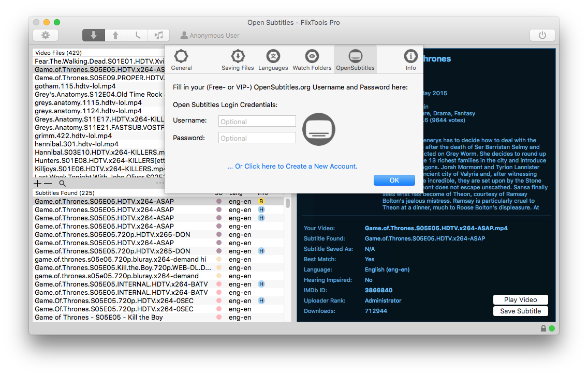Select Kill.the.Boy.720p.WEB-DL subtitle row
The width and height of the screenshot is (588, 376).
click(158, 267)
